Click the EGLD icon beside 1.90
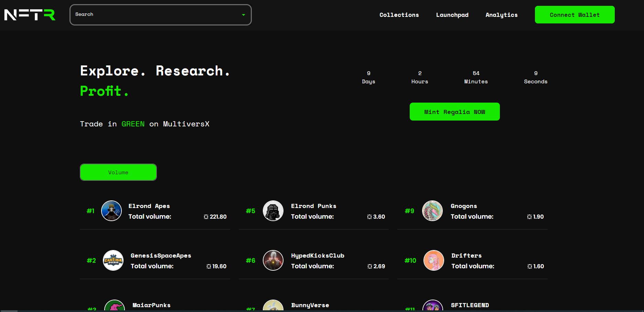 click(529, 217)
